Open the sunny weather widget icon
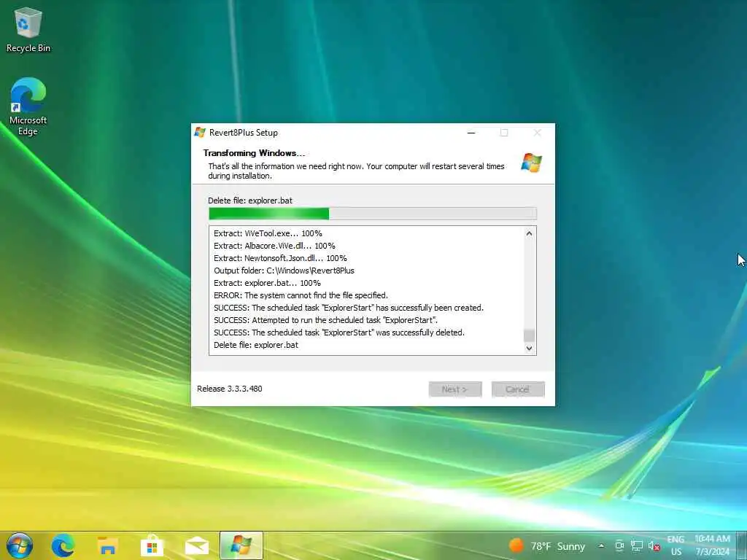Viewport: 747px width, 560px height. (516, 545)
